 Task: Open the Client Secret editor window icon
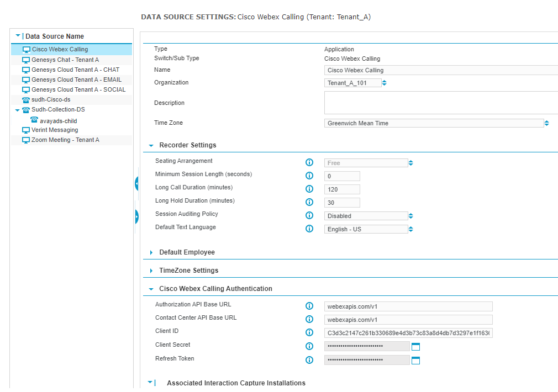(x=415, y=346)
